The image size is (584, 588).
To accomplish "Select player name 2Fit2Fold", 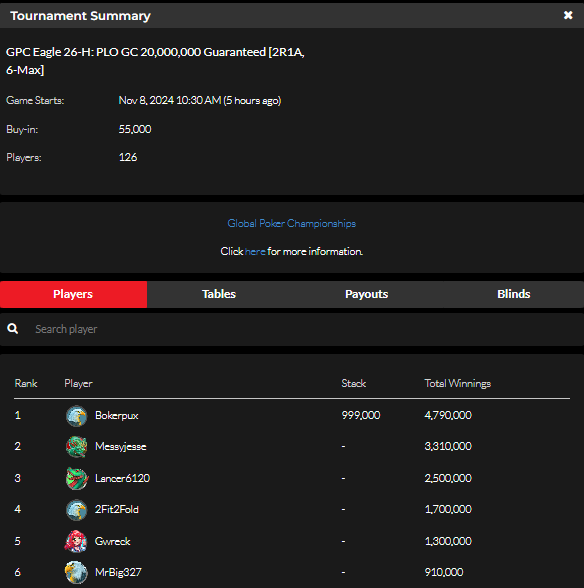I will 117,509.
